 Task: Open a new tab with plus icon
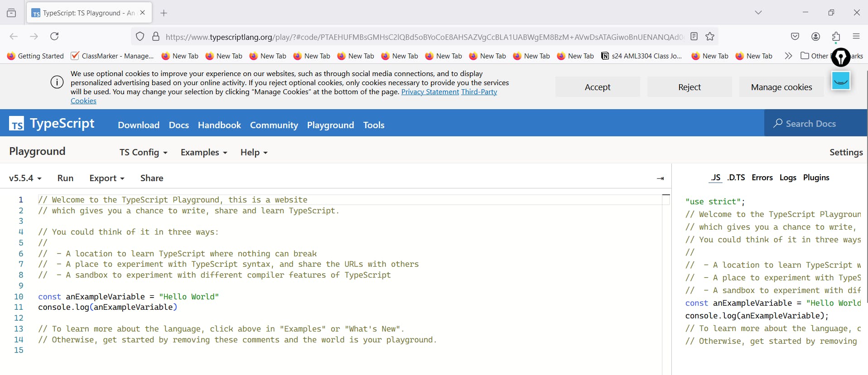164,13
